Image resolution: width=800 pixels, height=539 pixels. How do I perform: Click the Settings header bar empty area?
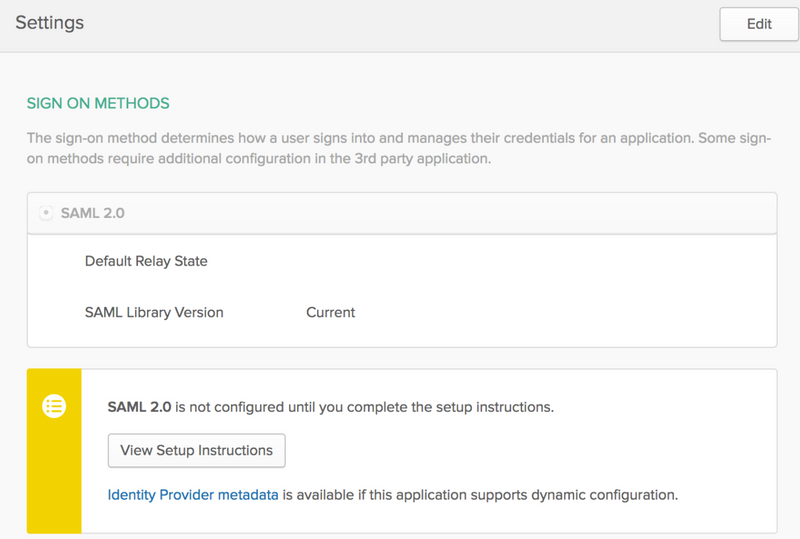400,24
